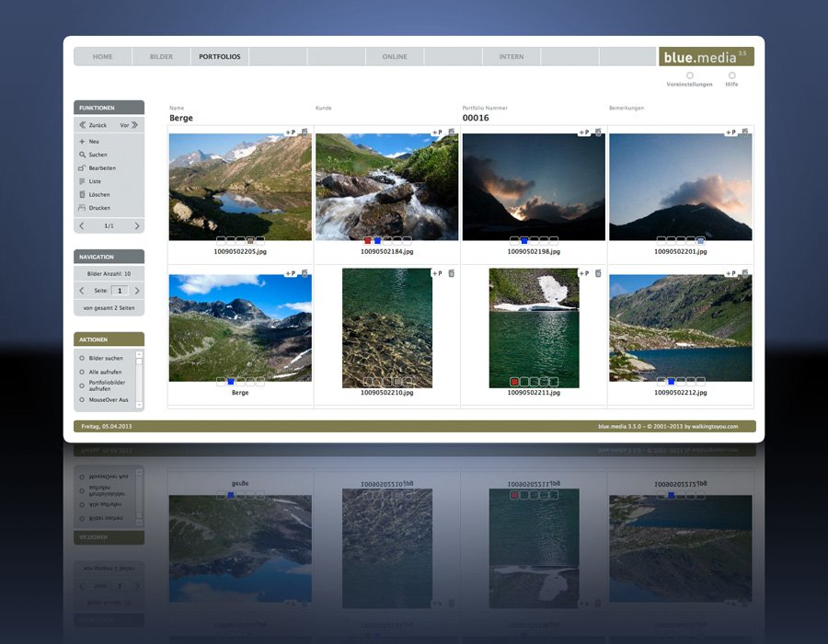Click trash icon on 10090502210.jpg
The width and height of the screenshot is (828, 644).
(x=452, y=273)
